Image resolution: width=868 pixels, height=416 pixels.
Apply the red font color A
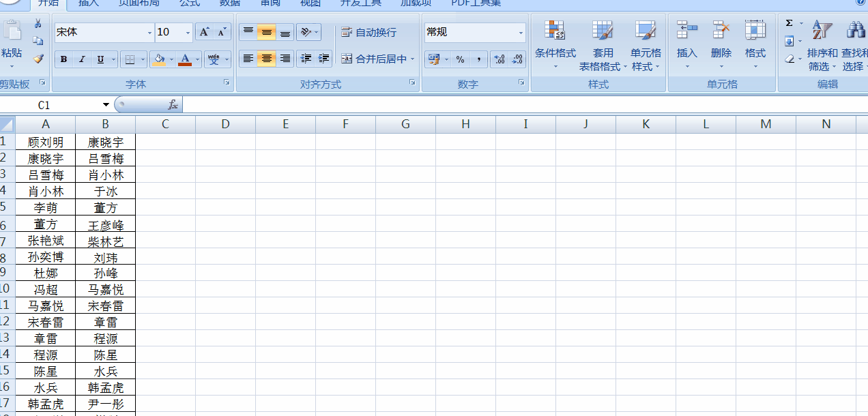pos(185,59)
